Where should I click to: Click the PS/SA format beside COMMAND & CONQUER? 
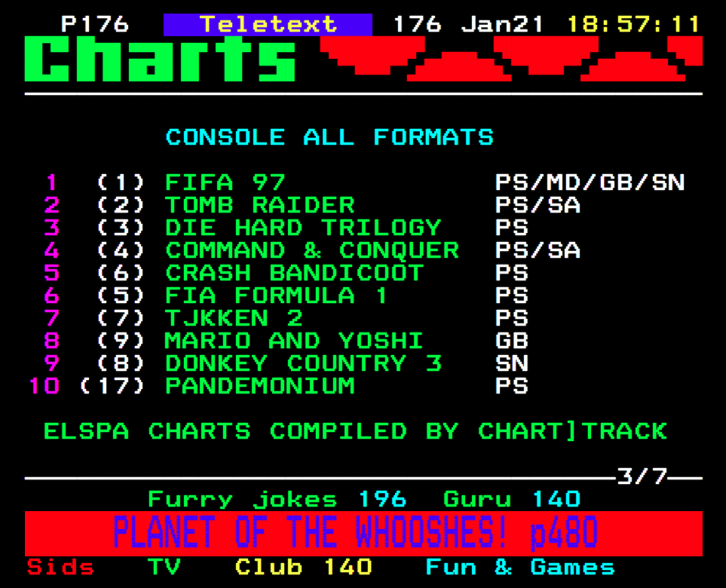[538, 250]
